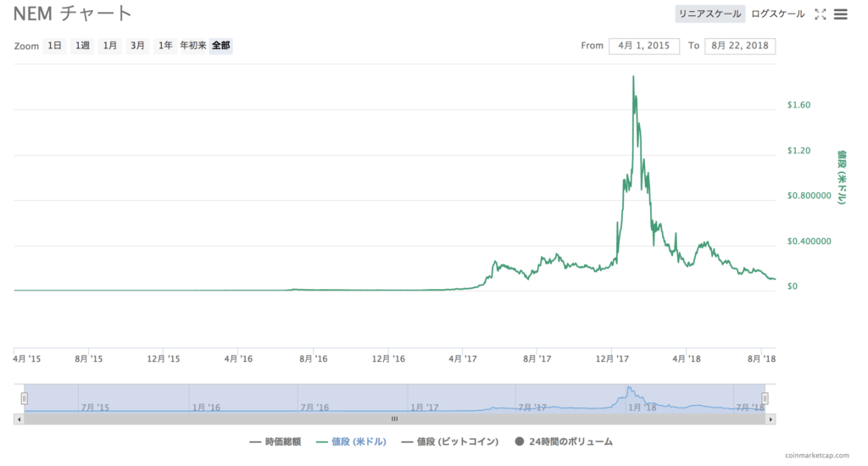Image resolution: width=868 pixels, height=466 pixels.
Task: Click the price peak on the chart line
Action: coord(633,77)
